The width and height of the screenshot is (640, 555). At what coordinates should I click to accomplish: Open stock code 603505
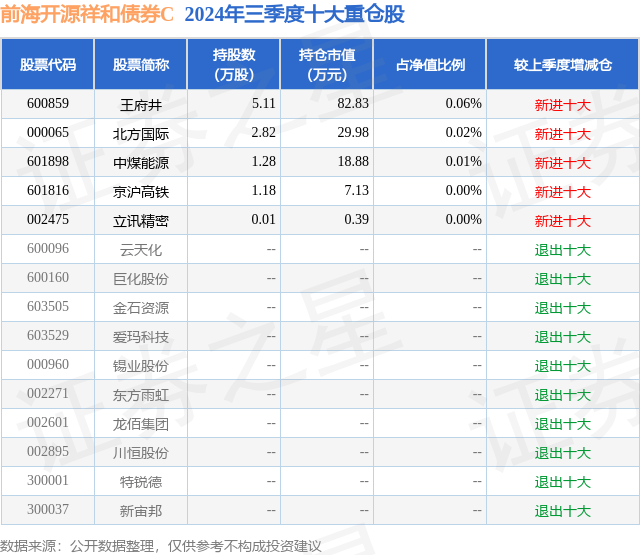tap(48, 306)
